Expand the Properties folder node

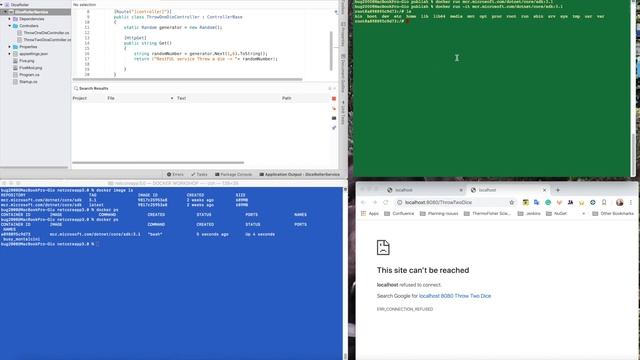point(10,47)
